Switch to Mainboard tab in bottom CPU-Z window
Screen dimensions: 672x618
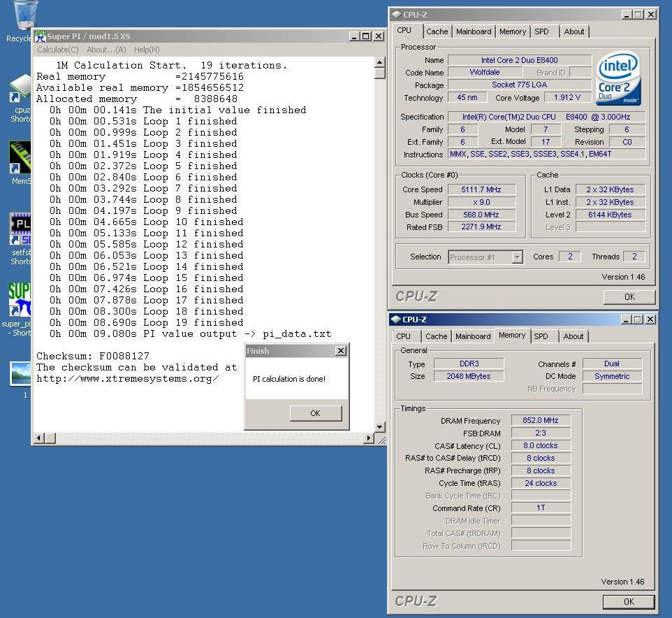[473, 336]
